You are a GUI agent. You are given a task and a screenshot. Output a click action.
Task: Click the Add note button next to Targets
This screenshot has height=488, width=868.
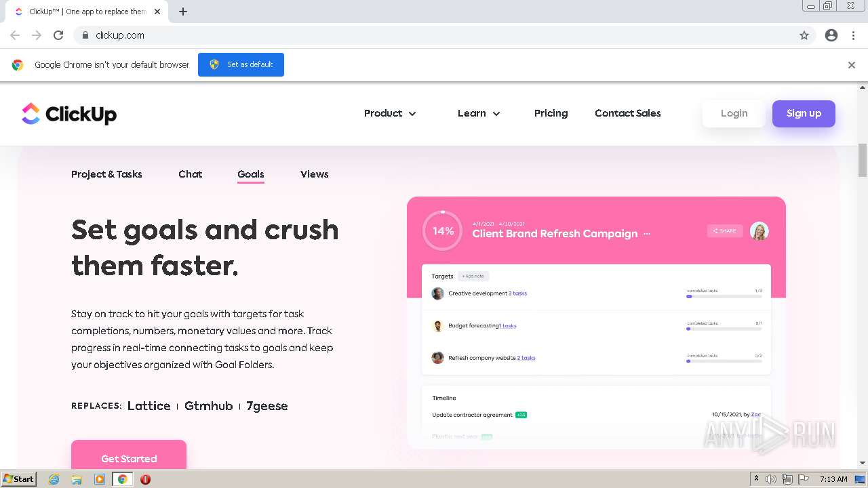coord(473,276)
